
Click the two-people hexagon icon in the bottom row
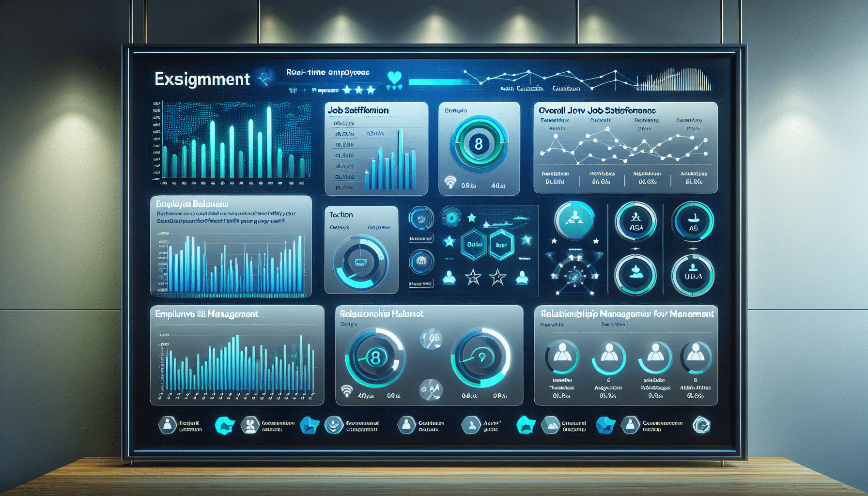pyautogui.click(x=250, y=425)
